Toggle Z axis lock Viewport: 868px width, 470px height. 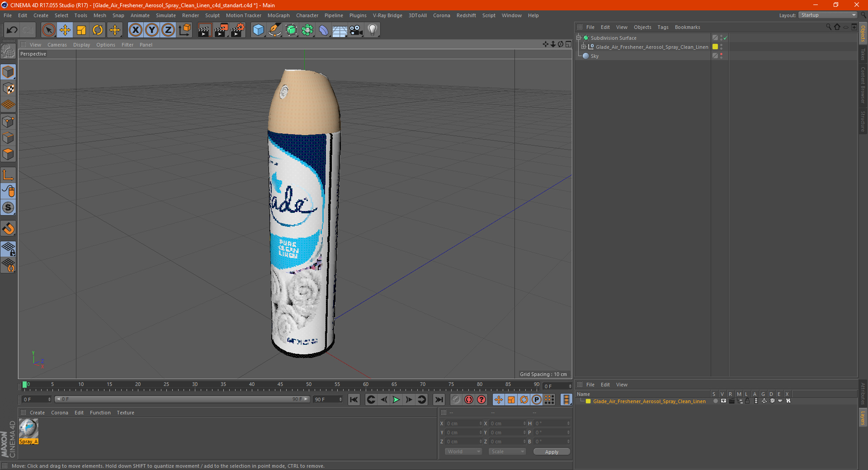click(x=168, y=30)
